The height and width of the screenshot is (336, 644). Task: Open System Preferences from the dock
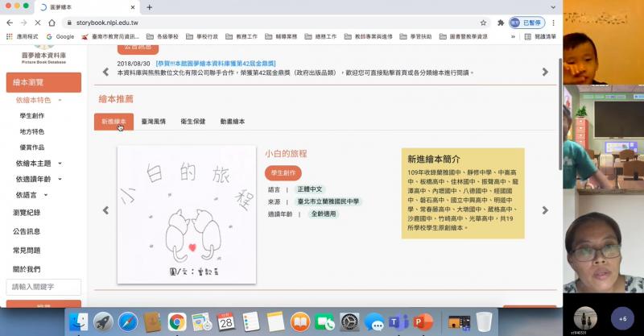349,321
